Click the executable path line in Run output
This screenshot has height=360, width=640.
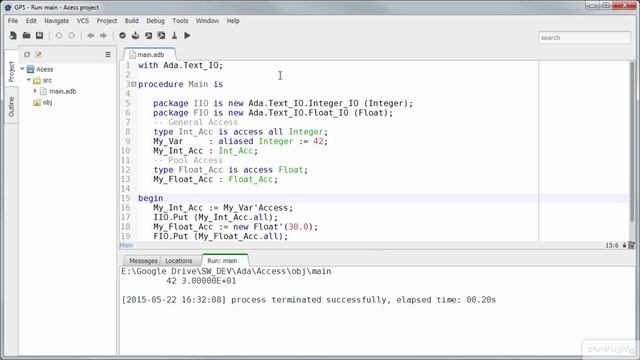point(226,271)
